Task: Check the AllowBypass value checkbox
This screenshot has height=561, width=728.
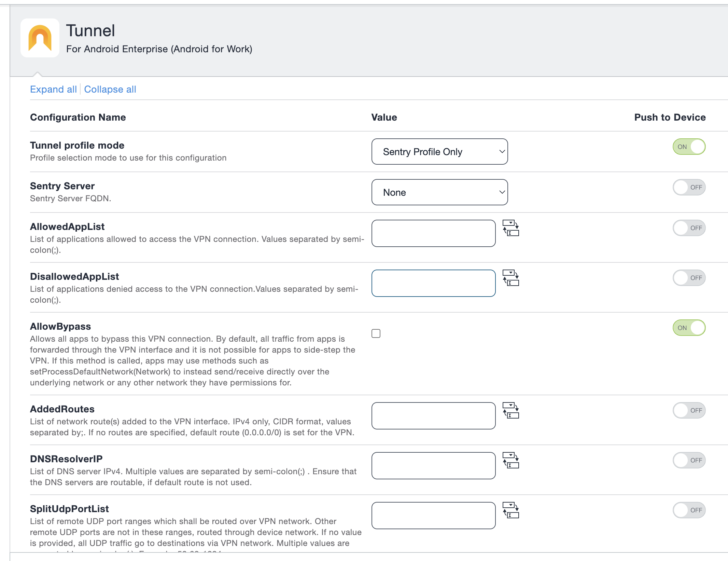Action: click(x=376, y=334)
